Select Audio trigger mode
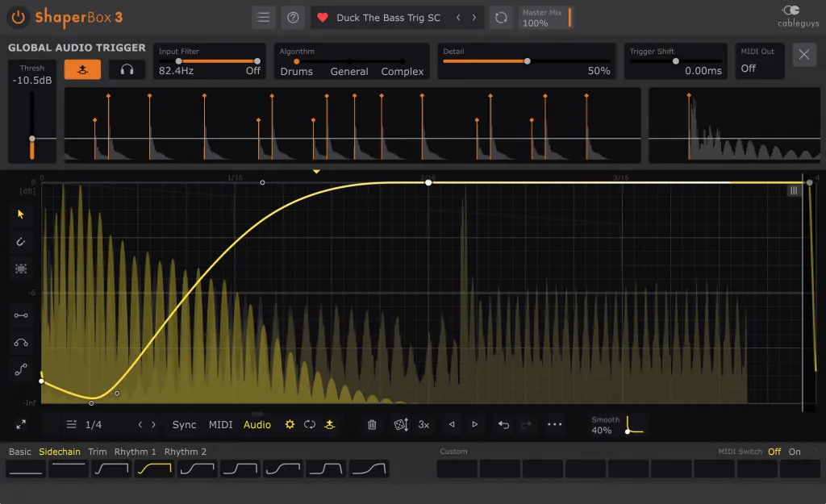 click(257, 424)
